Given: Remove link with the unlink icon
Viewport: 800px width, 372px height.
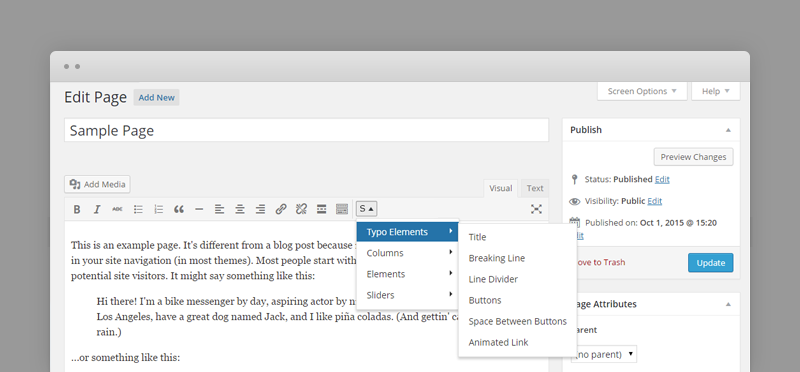Looking at the screenshot, I should (x=301, y=209).
